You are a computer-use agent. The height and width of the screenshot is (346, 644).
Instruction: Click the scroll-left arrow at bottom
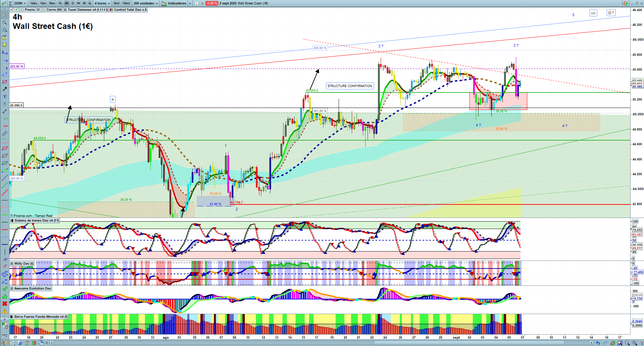point(51,343)
